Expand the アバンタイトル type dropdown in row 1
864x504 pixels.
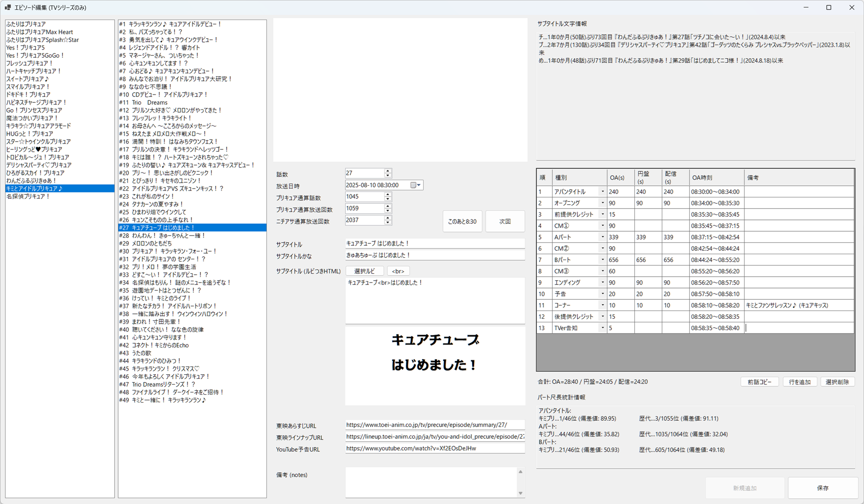click(x=602, y=192)
